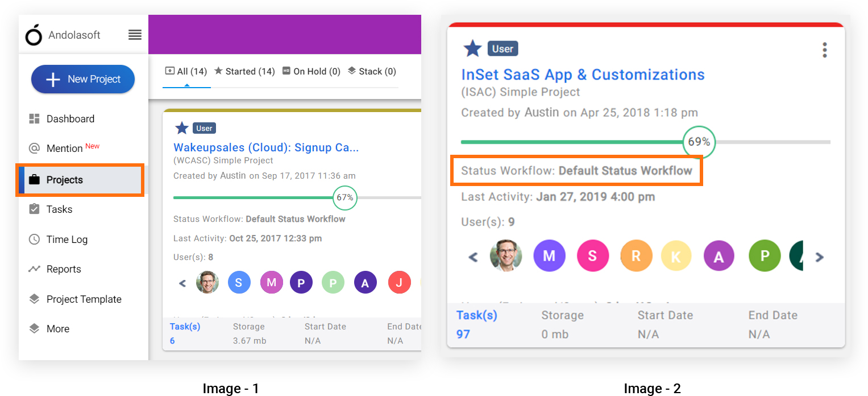This screenshot has height=396, width=868.
Task: Click the purple M avatar on InSet card
Action: (x=549, y=255)
